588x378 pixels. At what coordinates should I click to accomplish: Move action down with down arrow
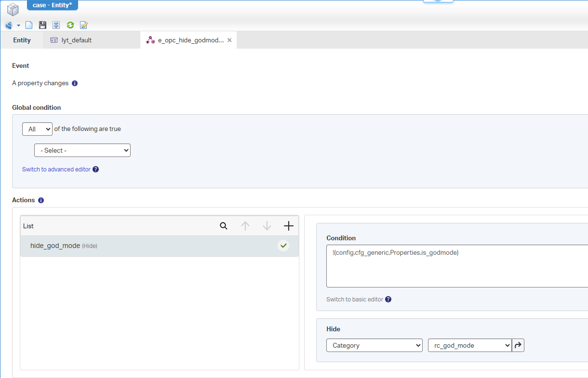click(x=267, y=226)
